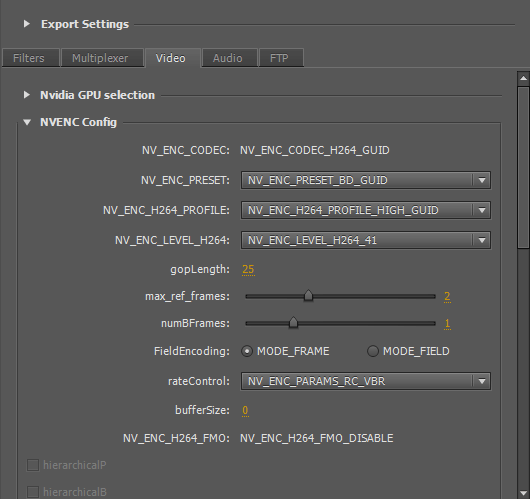Select the MODE_FIELD radio button
This screenshot has width=530, height=499.
pyautogui.click(x=373, y=351)
